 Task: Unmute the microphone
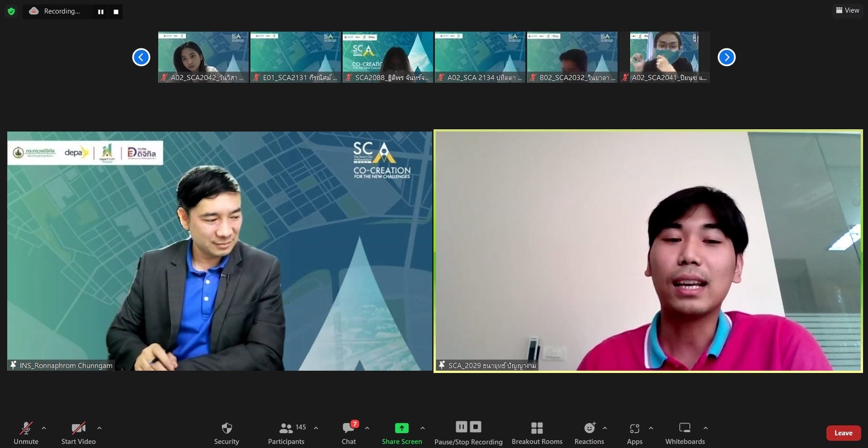coord(26,433)
